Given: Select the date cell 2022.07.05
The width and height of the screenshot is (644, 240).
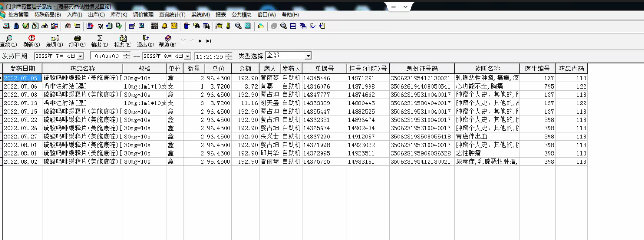Looking at the screenshot, I should tap(22, 78).
